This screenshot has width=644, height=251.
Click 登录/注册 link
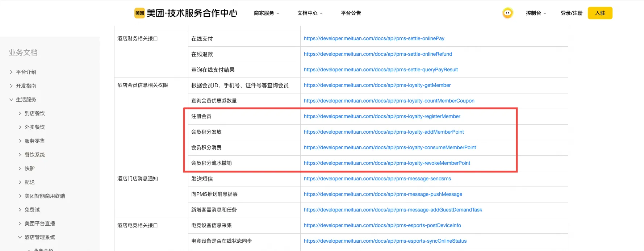pyautogui.click(x=572, y=13)
